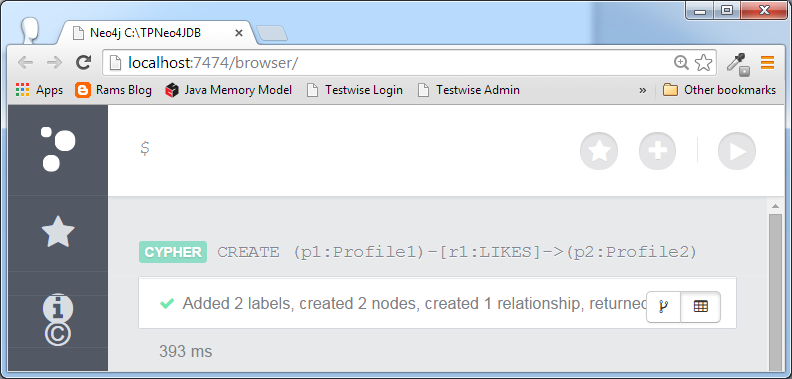
Task: Open the Chrome menu
Action: point(767,63)
